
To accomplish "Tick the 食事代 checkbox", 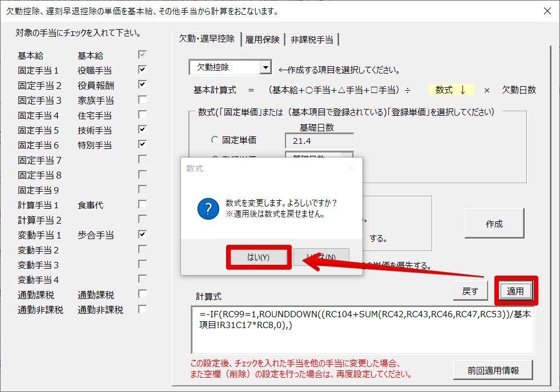I will pos(142,204).
